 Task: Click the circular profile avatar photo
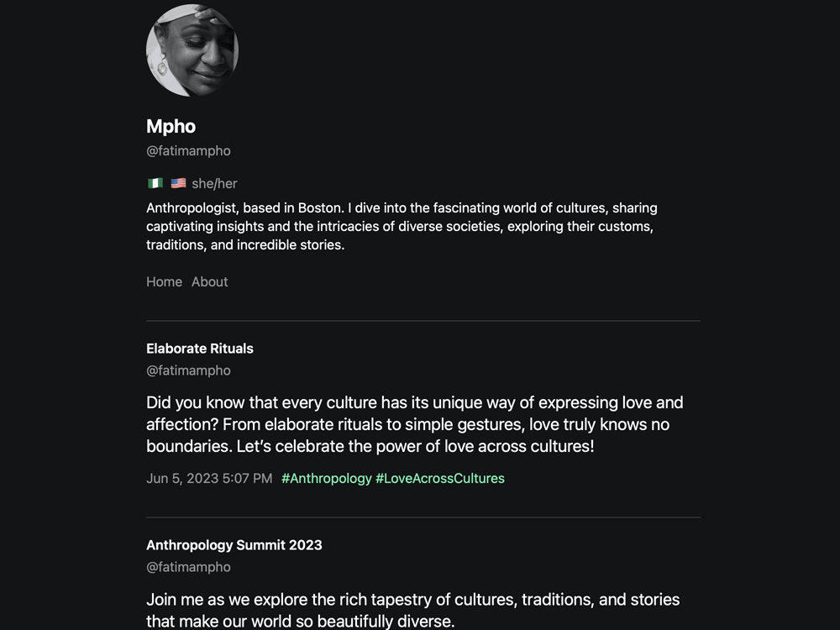click(x=192, y=50)
